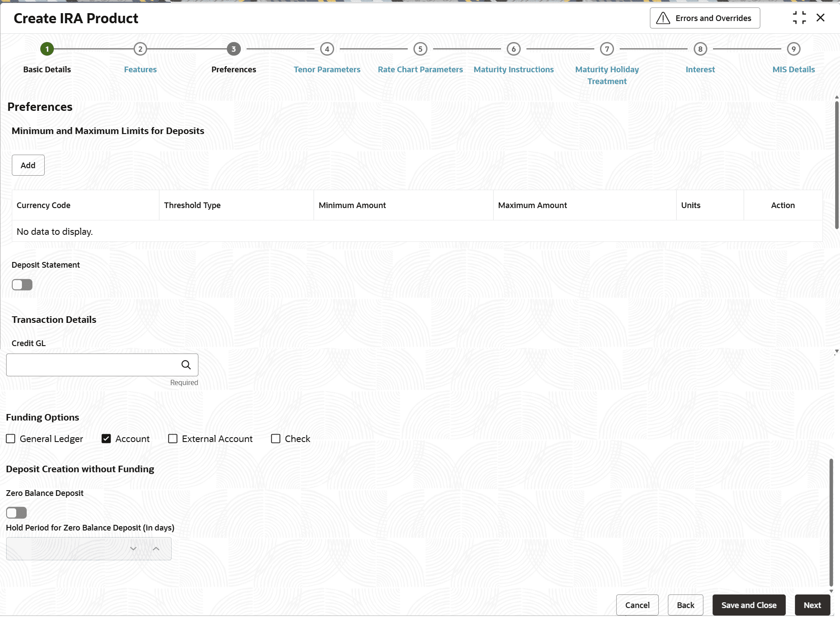Image resolution: width=840 pixels, height=619 pixels.
Task: Check the External Account funding option
Action: click(x=173, y=439)
